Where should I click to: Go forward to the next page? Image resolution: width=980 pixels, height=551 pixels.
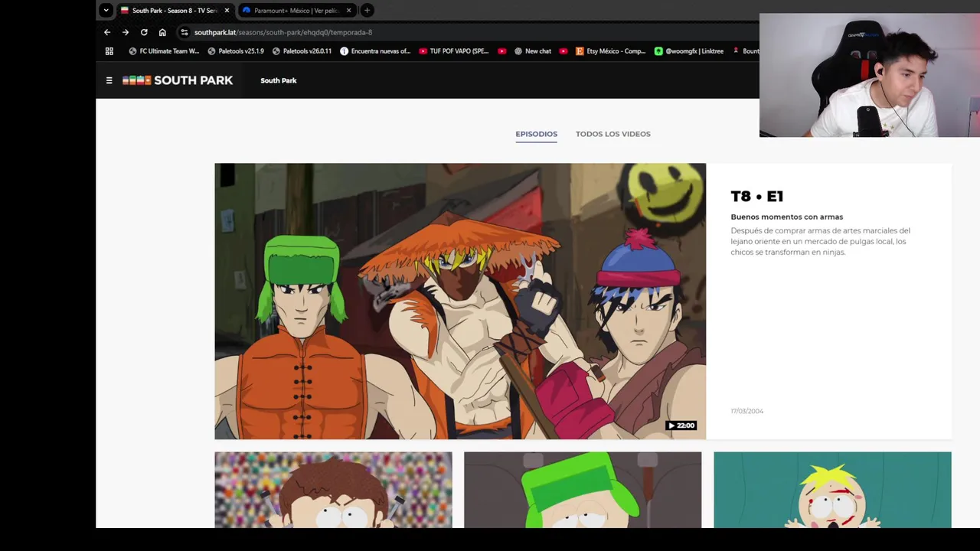point(126,32)
